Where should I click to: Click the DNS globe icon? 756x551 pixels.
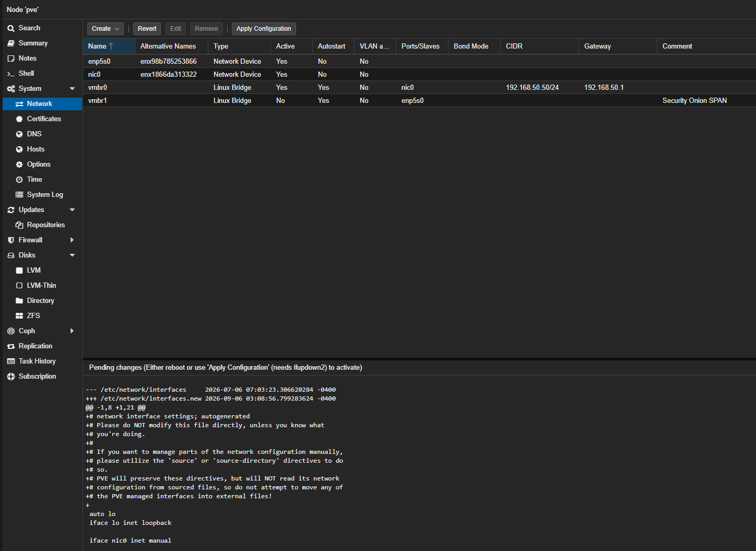19,134
